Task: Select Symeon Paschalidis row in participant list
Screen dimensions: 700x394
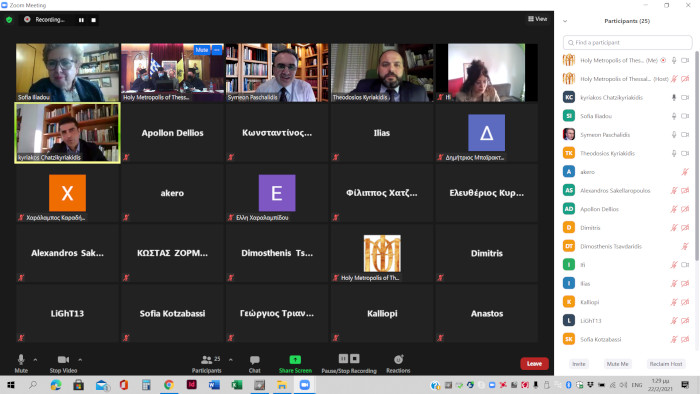Action: pyautogui.click(x=627, y=135)
